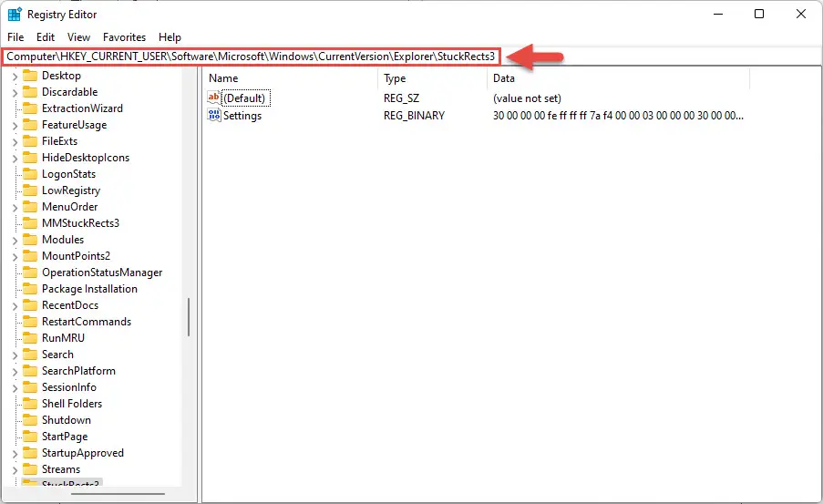Select the RunMRU folder icon
This screenshot has width=823, height=504.
(30, 338)
